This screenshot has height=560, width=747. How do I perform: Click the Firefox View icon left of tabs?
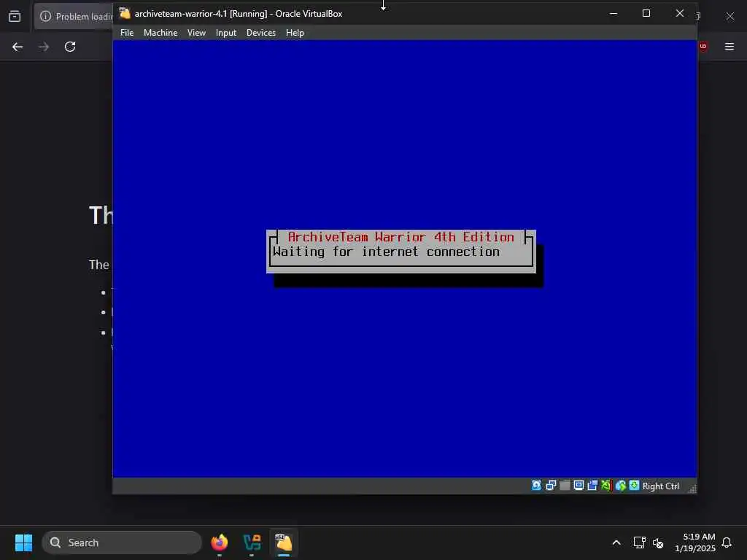(15, 16)
